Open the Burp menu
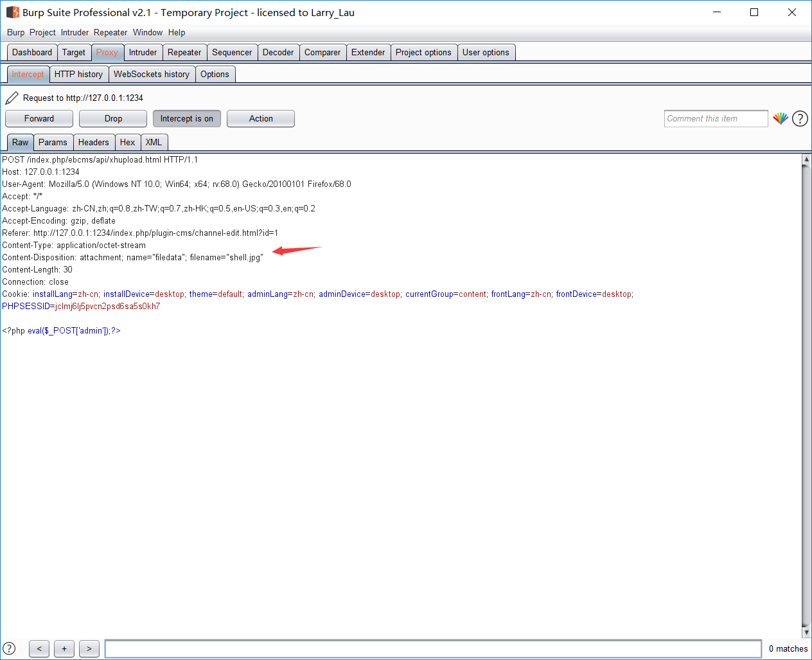The image size is (812, 660). coord(16,32)
